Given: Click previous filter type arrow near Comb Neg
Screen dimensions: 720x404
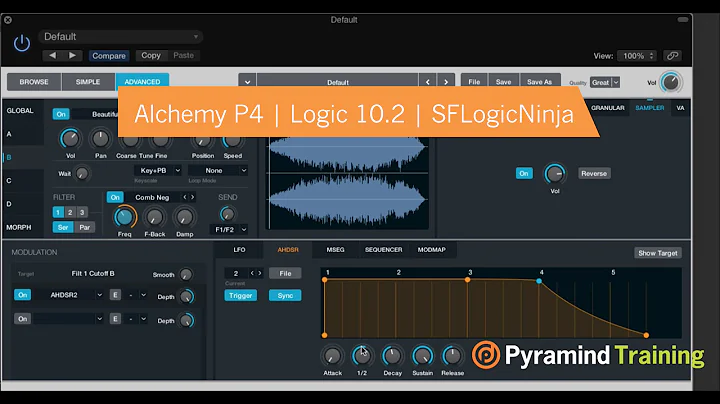Looking at the screenshot, I should tap(185, 197).
